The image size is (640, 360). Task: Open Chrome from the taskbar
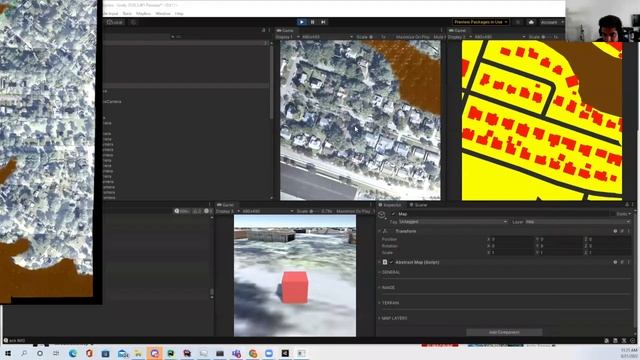tap(253, 353)
